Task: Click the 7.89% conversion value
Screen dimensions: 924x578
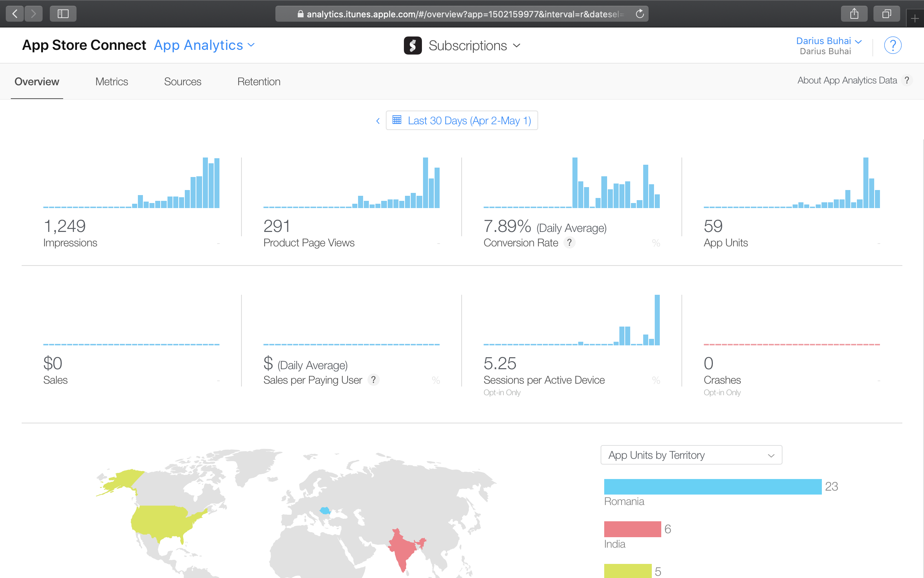Action: (507, 226)
